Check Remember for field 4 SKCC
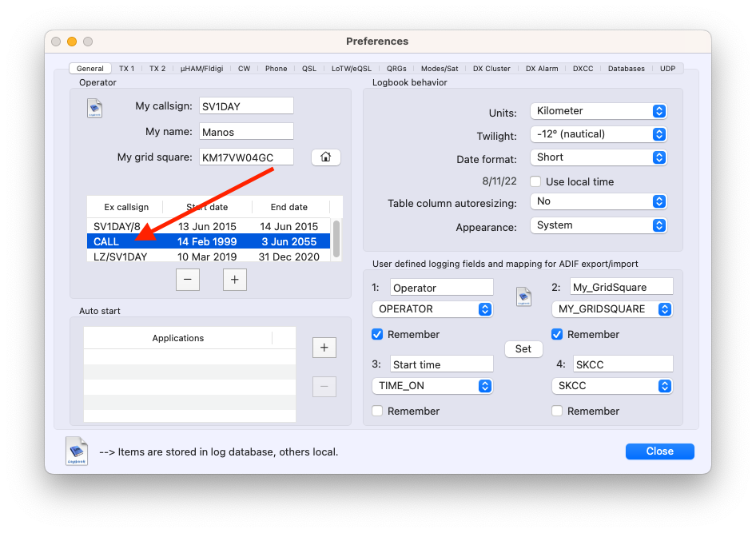Viewport: 756px width, 533px height. click(x=557, y=411)
